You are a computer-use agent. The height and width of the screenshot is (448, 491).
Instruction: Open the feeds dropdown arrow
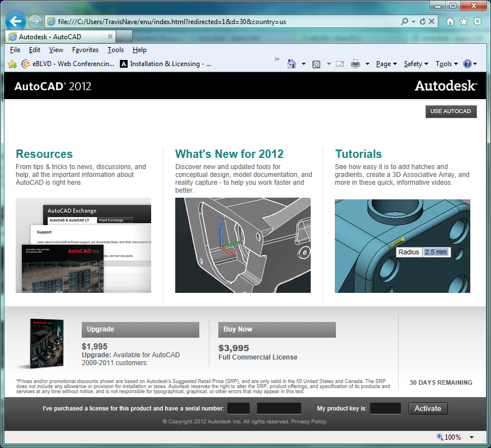tap(329, 64)
